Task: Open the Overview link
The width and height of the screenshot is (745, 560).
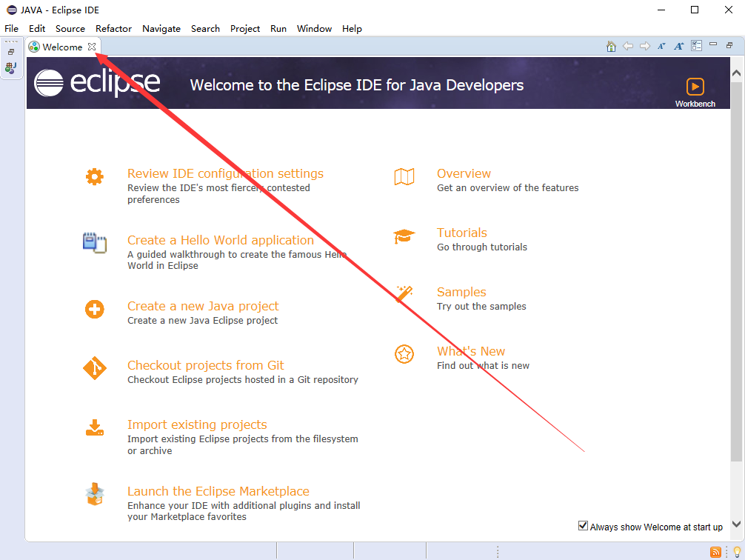Action: click(464, 173)
